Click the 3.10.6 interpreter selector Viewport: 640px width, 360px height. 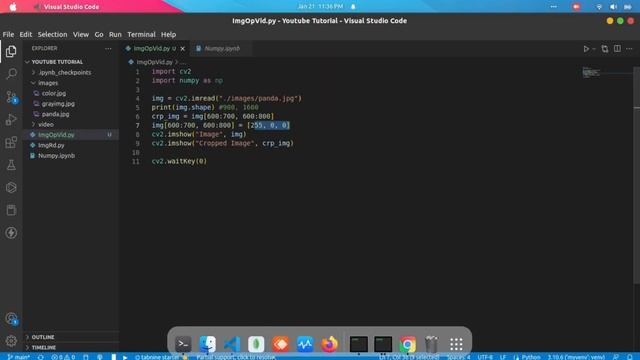pyautogui.click(x=576, y=357)
